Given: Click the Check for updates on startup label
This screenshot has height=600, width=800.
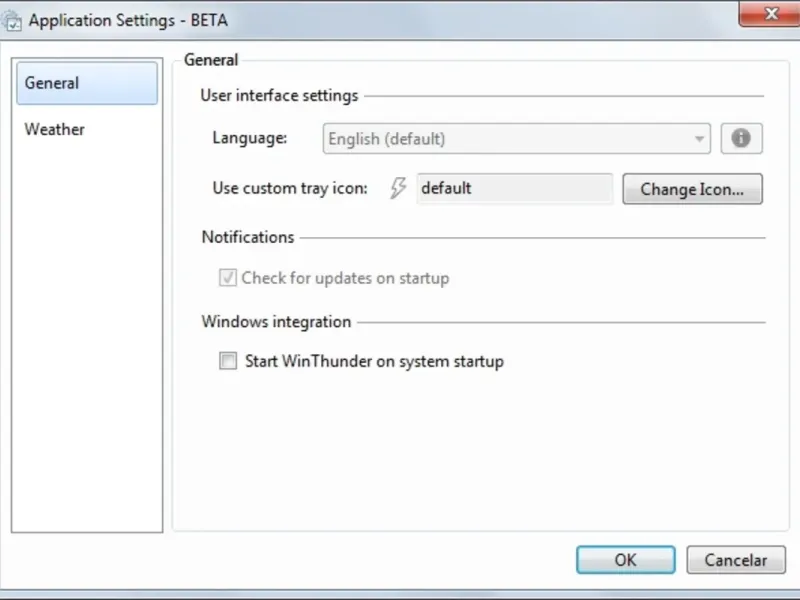Looking at the screenshot, I should [x=345, y=278].
